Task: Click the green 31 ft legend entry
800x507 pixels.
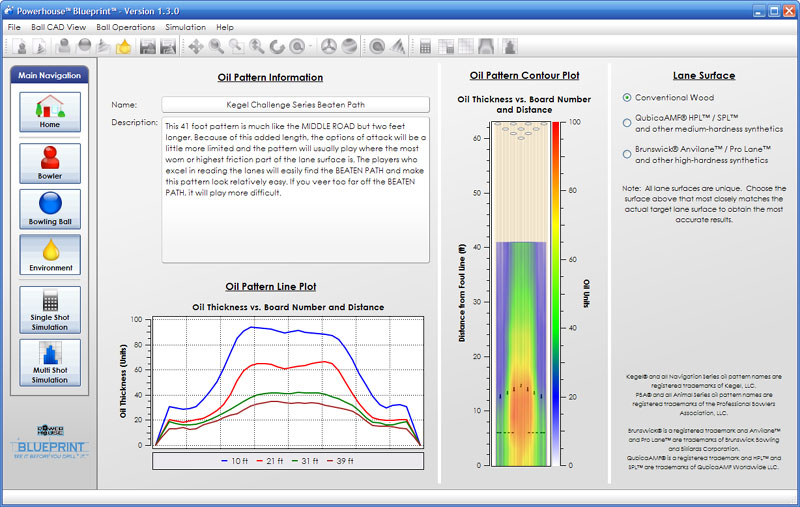Action: point(305,461)
